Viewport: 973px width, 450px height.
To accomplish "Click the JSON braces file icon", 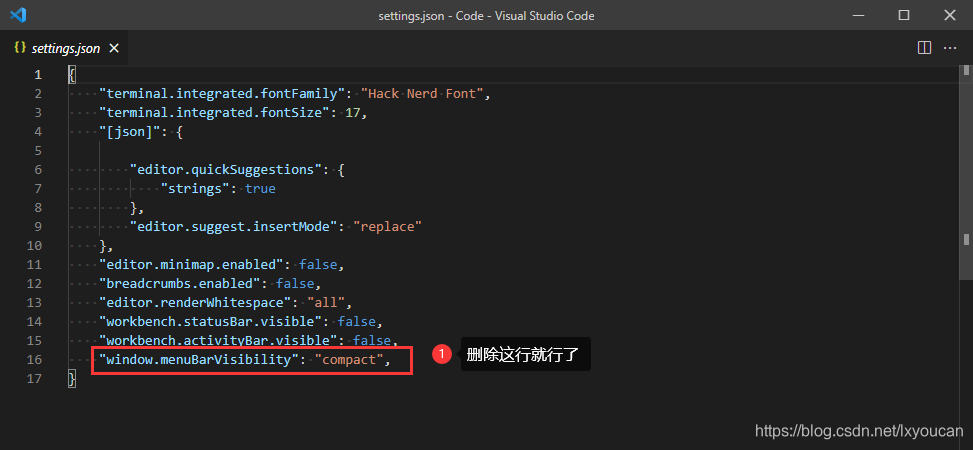I will (x=20, y=48).
